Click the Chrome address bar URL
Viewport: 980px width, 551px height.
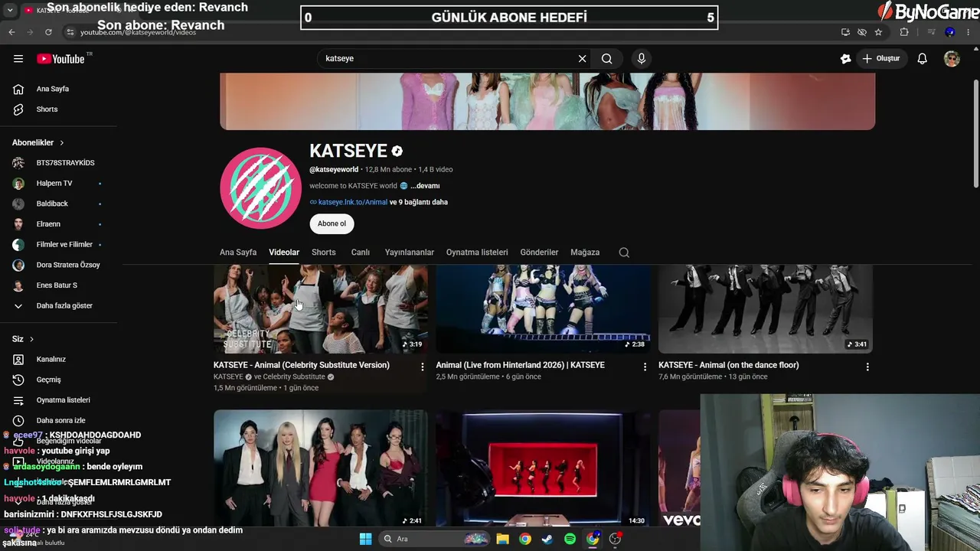pyautogui.click(x=138, y=32)
